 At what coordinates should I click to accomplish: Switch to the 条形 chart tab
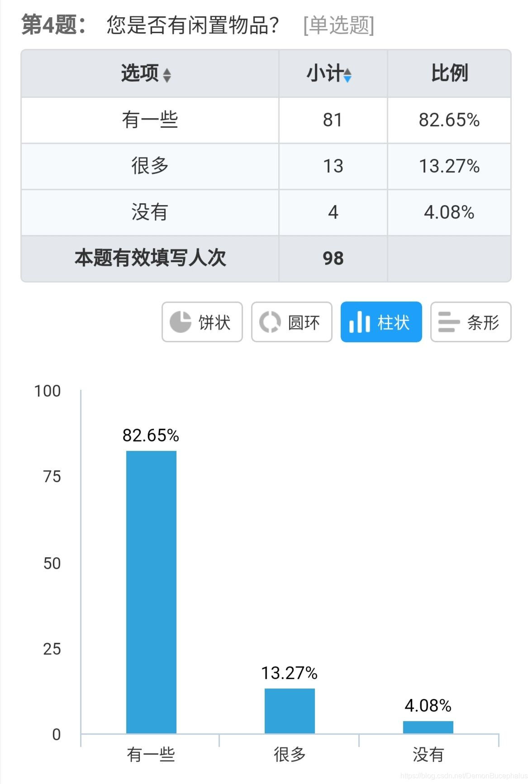tap(470, 322)
